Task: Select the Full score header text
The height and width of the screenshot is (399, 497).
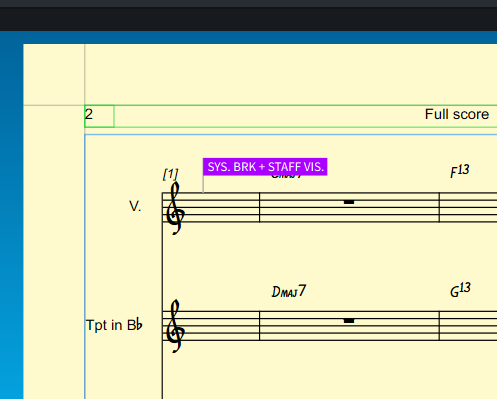Action: coord(457,114)
